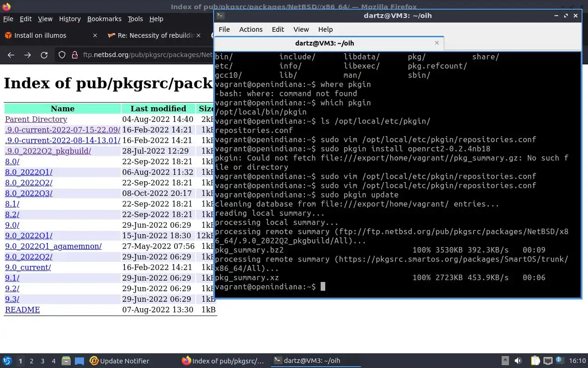Image resolution: width=588 pixels, height=368 pixels.
Task: Open the 9.1/ directory link
Action: [12, 278]
